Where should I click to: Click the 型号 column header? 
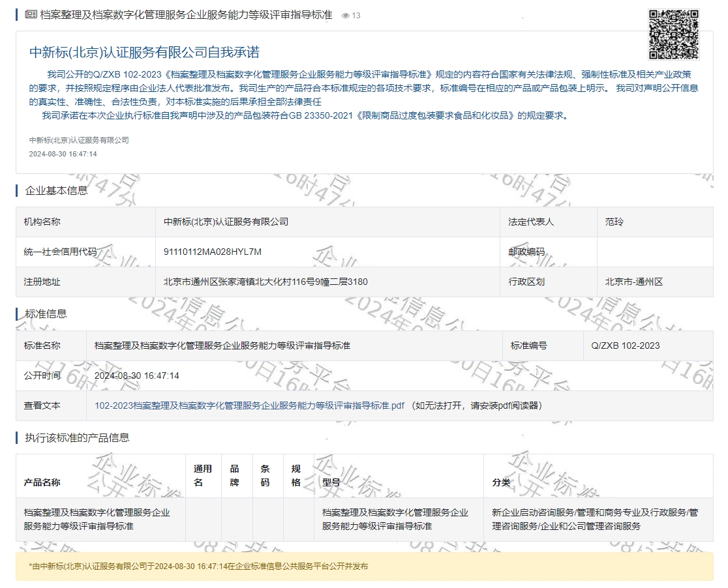pyautogui.click(x=331, y=482)
